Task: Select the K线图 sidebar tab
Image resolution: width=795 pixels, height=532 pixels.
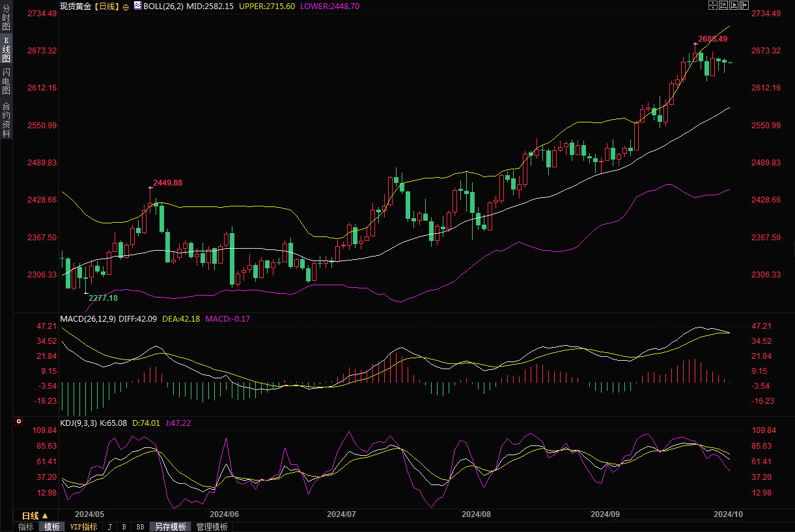Action: tap(6, 50)
